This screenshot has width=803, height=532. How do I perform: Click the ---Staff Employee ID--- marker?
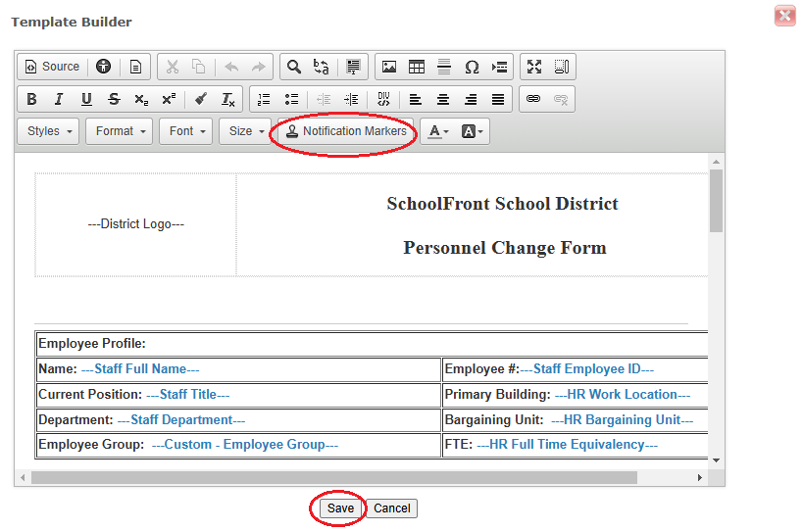coord(587,368)
